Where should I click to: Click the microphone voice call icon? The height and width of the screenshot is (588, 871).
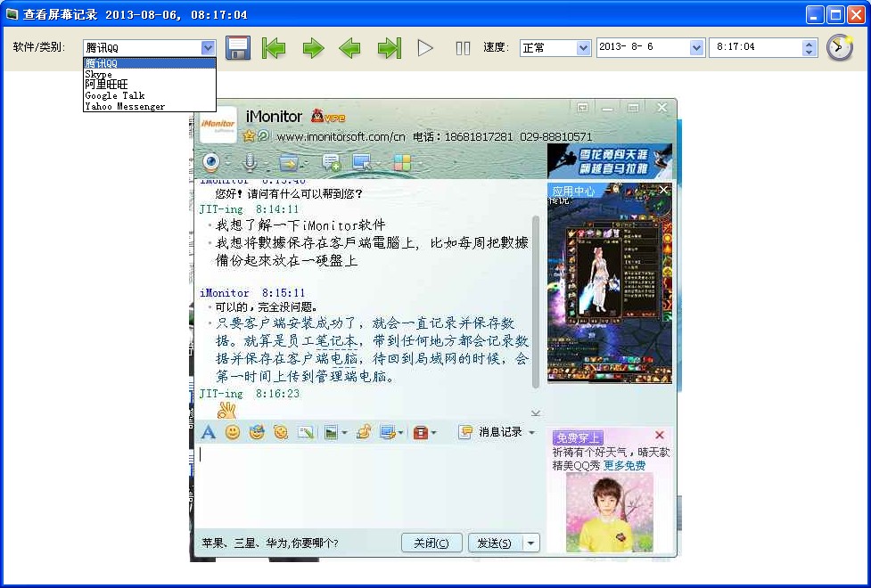point(250,162)
